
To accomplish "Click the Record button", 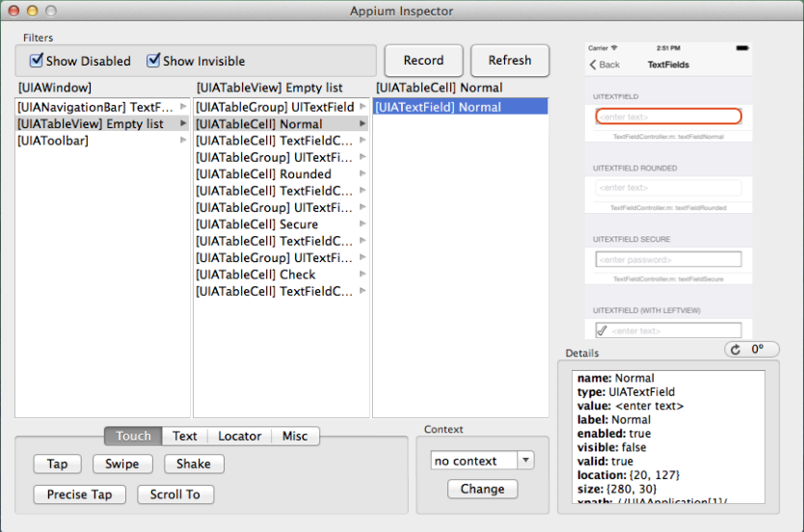I will click(423, 61).
